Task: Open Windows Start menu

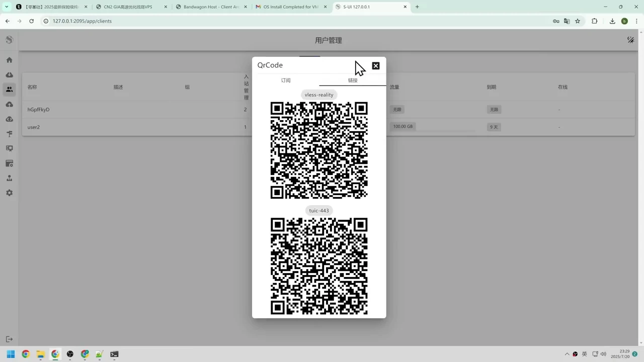Action: click(x=11, y=354)
